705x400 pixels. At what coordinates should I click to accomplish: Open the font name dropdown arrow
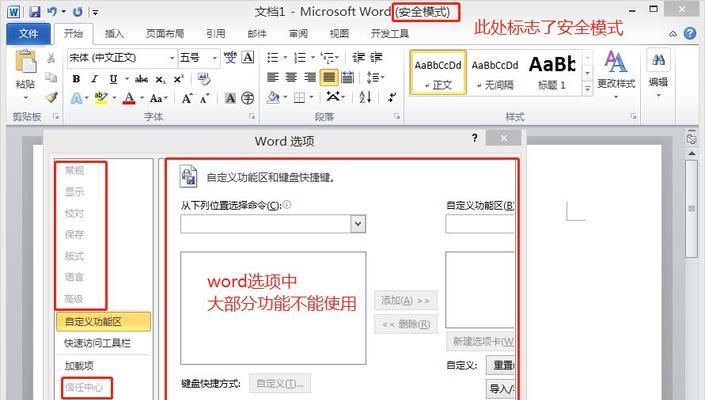pyautogui.click(x=172, y=58)
